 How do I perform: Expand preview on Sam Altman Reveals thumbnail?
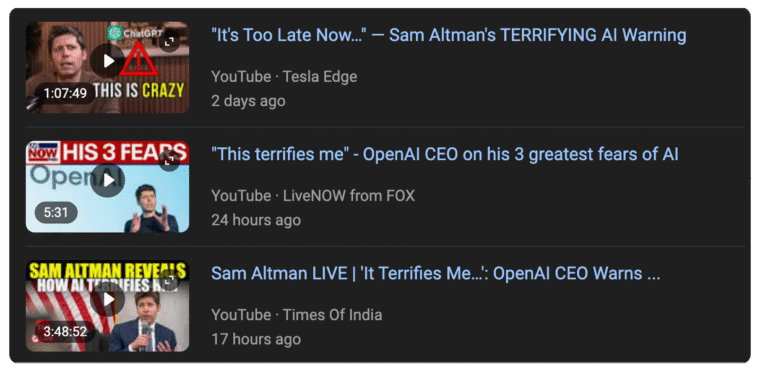(169, 280)
